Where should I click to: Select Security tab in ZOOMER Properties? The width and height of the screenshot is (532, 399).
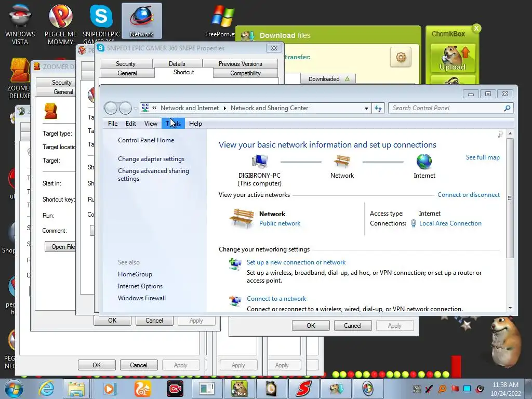61,83
